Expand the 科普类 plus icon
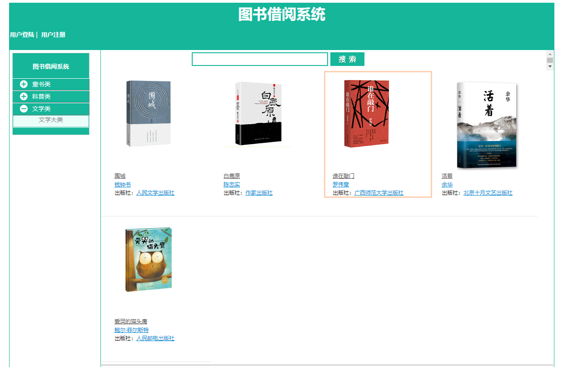The width and height of the screenshot is (588, 367). (x=24, y=96)
